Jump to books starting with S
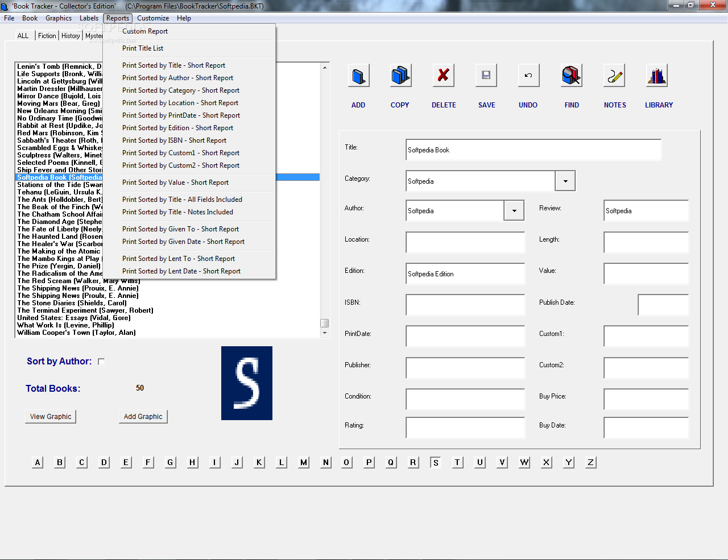The image size is (728, 560). click(x=436, y=462)
